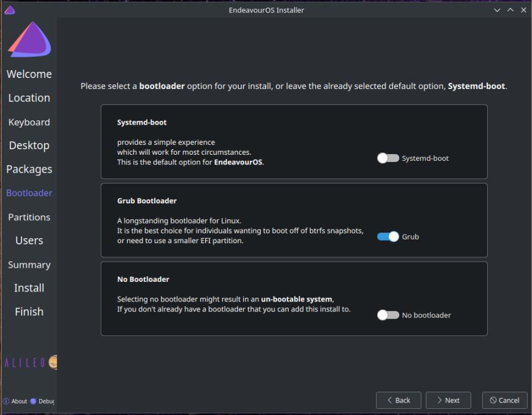Select the Welcome step in sidebar
The width and height of the screenshot is (532, 415).
tap(29, 74)
